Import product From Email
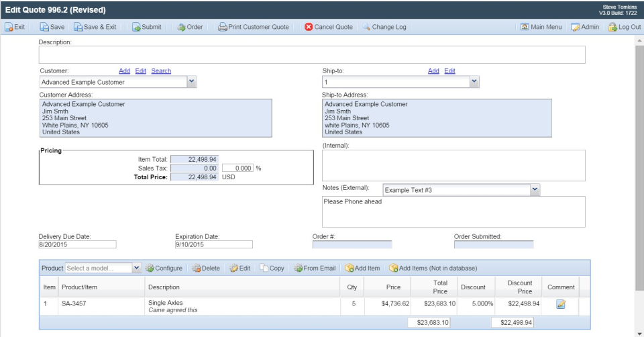The image size is (644, 337). coord(315,268)
